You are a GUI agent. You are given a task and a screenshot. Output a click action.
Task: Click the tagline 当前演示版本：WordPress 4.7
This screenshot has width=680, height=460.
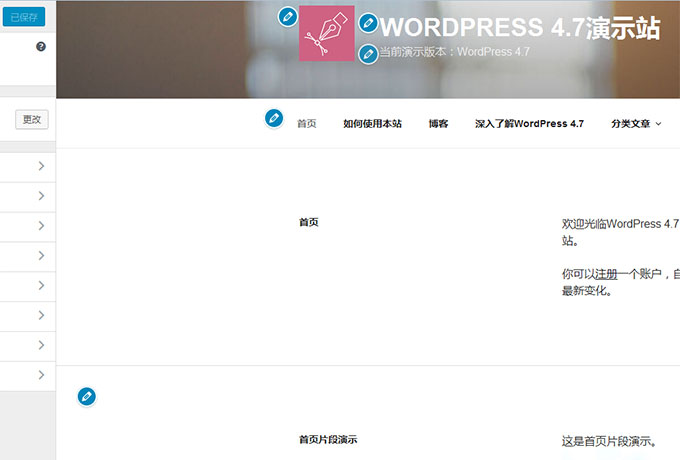pos(454,52)
